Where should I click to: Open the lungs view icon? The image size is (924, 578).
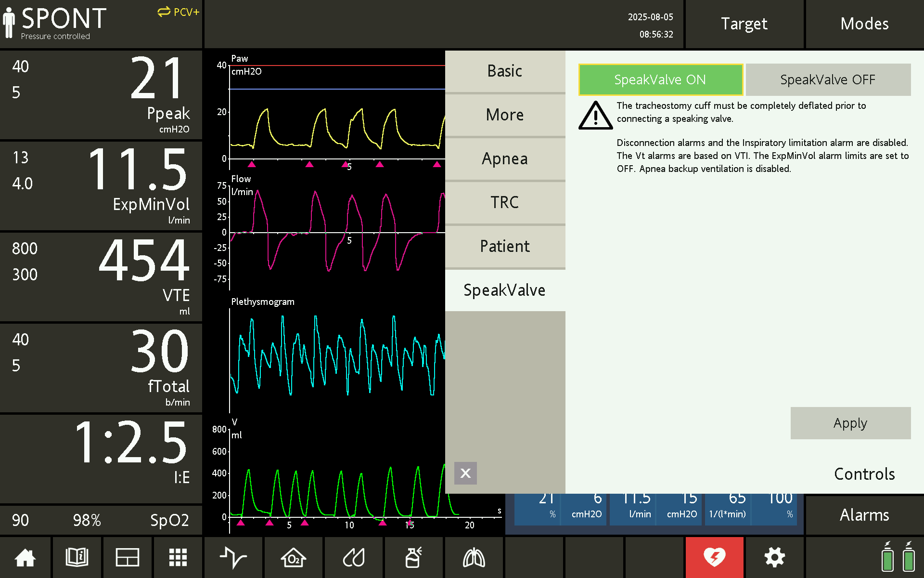pyautogui.click(x=474, y=558)
